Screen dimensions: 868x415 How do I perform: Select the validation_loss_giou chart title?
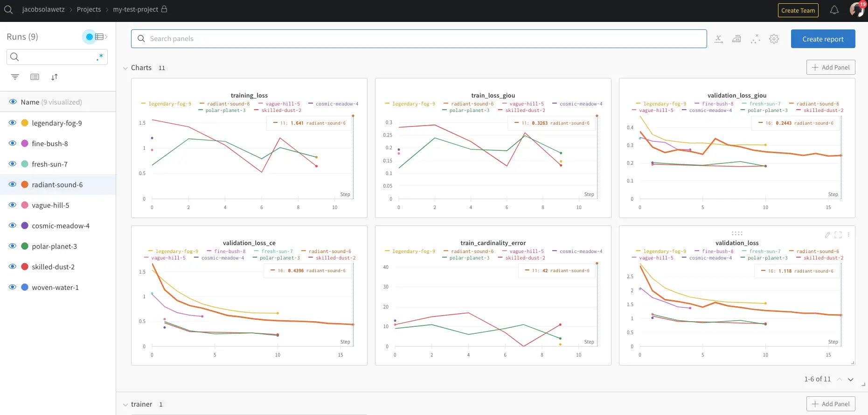click(737, 95)
